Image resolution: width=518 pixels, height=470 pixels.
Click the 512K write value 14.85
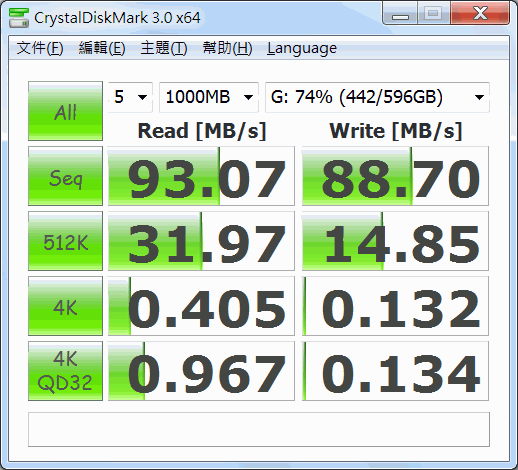(395, 241)
